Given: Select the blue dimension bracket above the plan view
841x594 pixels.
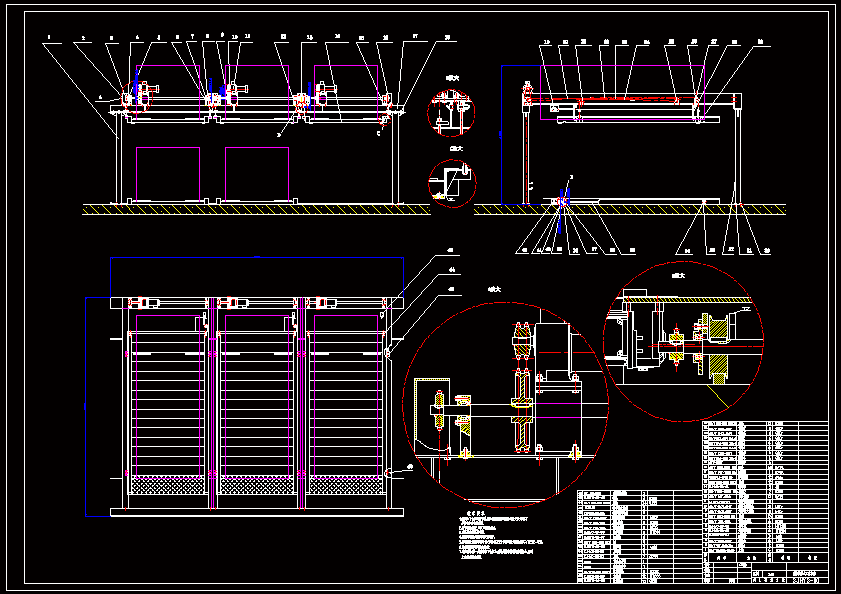Looking at the screenshot, I should click(x=257, y=277).
